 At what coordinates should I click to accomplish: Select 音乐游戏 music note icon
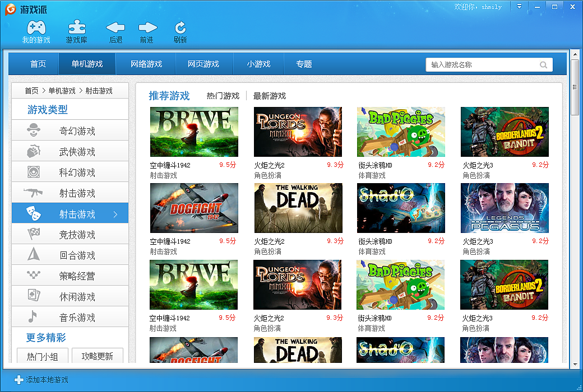tap(33, 316)
